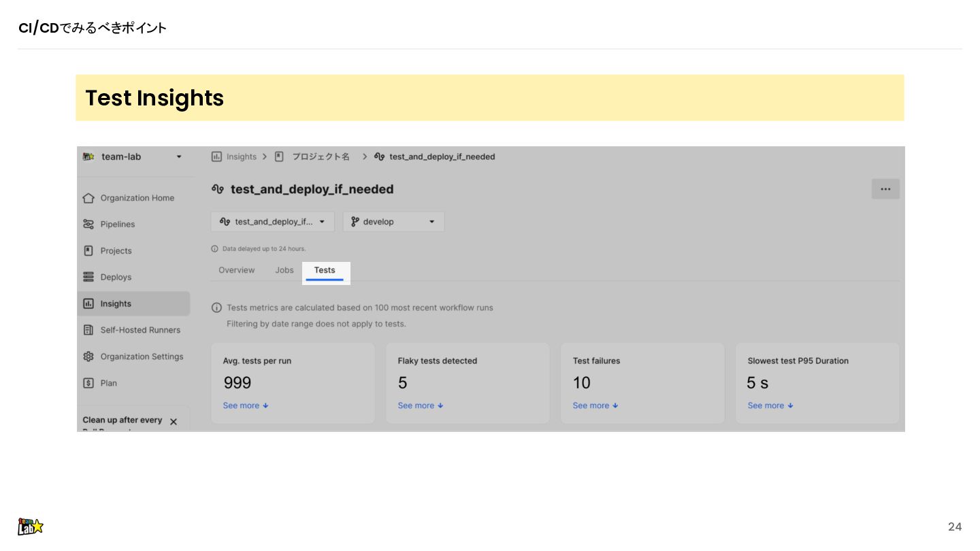Select the Tests tab

point(325,271)
